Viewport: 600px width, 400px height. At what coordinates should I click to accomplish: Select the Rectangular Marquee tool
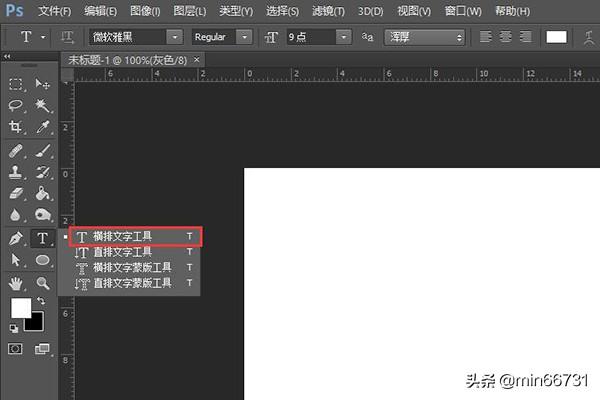click(15, 84)
